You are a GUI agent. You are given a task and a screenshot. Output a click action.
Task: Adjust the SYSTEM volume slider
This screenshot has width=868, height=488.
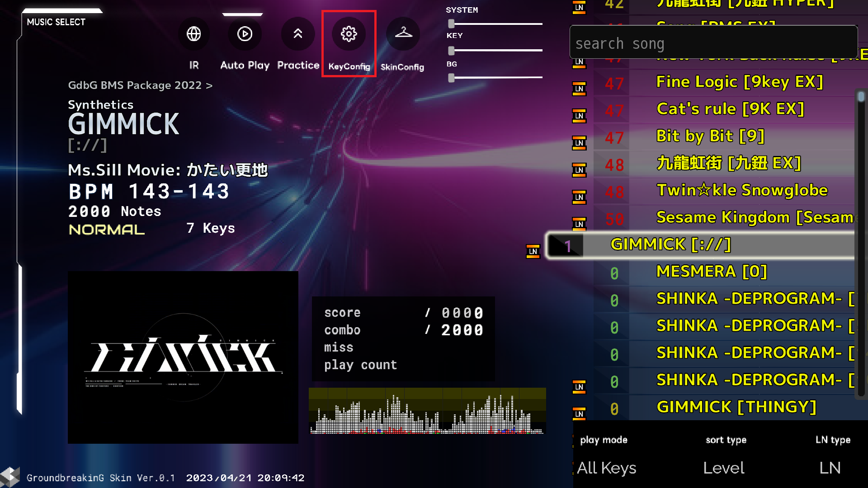[x=451, y=24]
